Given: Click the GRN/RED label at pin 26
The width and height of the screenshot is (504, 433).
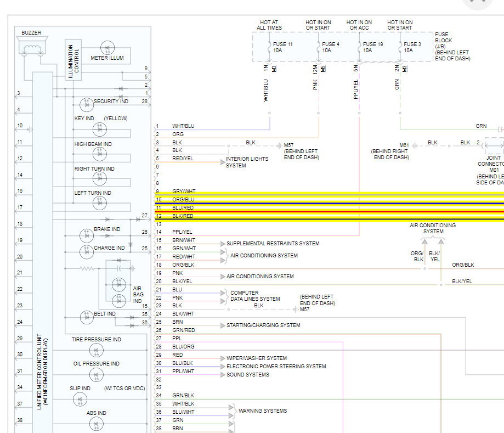Looking at the screenshot, I should (x=184, y=330).
